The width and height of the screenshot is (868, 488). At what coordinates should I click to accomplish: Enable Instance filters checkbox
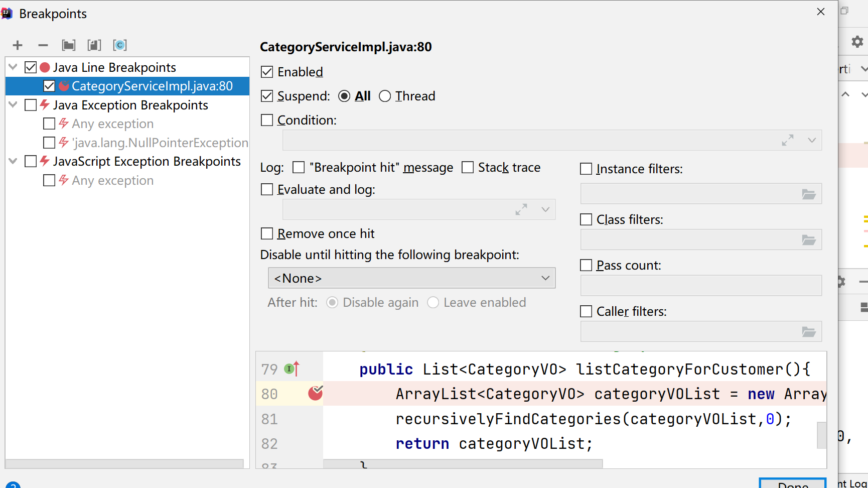point(586,169)
